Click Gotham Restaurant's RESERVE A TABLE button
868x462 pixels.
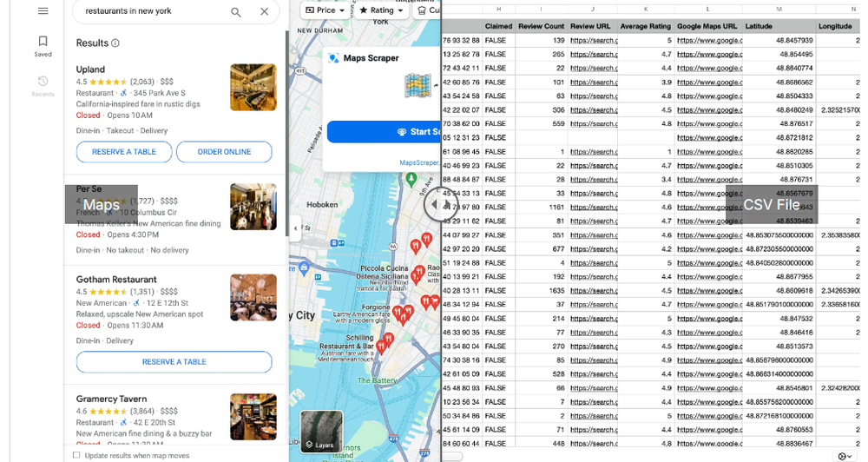click(x=174, y=362)
